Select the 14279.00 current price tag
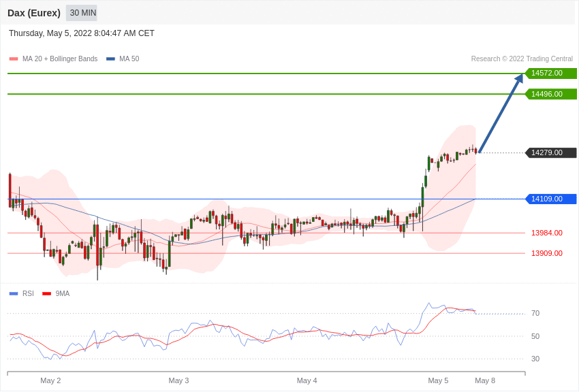579x392 pixels. (x=550, y=152)
